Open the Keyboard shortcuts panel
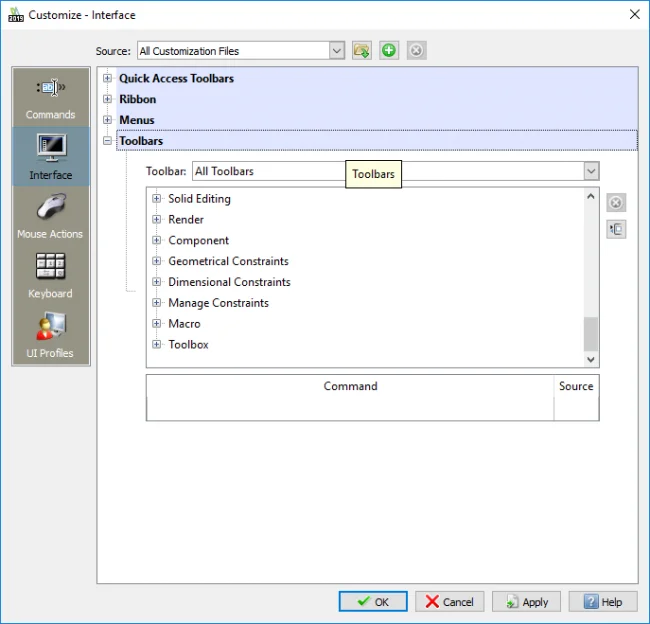This screenshot has height=624, width=650. coord(50,276)
